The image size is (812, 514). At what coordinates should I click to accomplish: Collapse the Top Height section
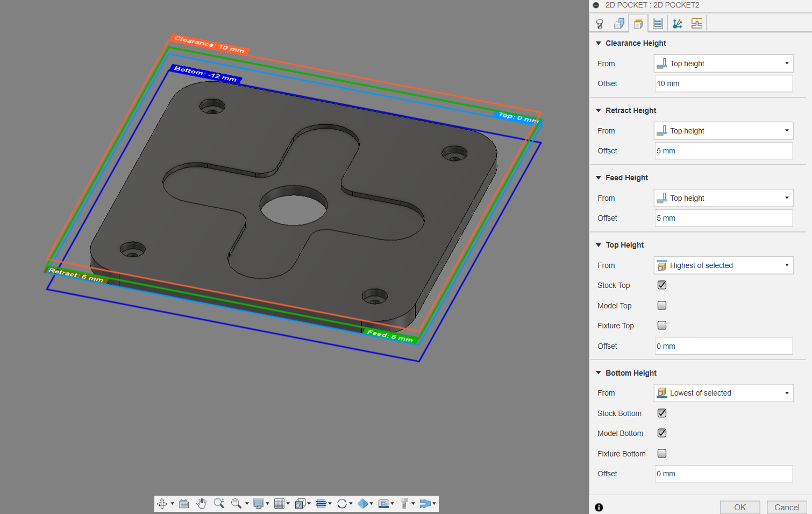[x=599, y=245]
